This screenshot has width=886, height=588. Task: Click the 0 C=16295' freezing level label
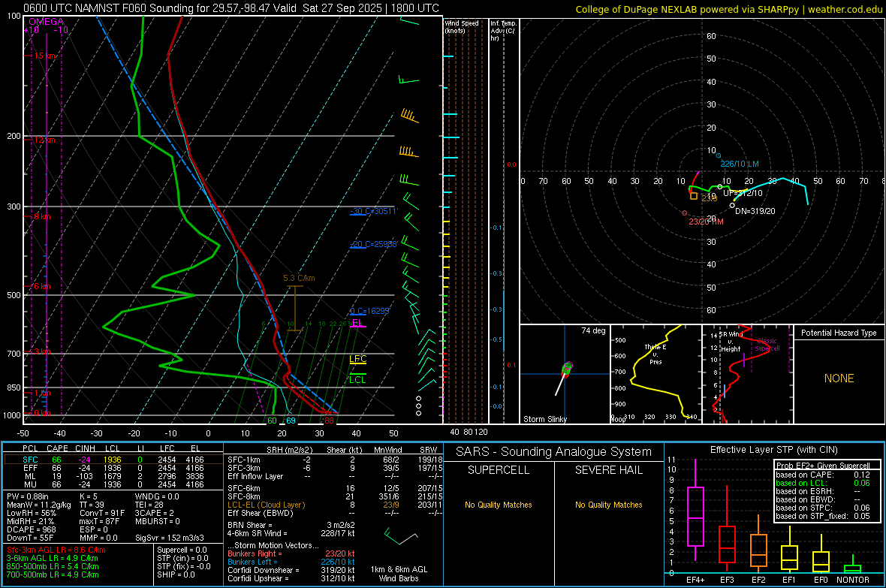pos(369,311)
